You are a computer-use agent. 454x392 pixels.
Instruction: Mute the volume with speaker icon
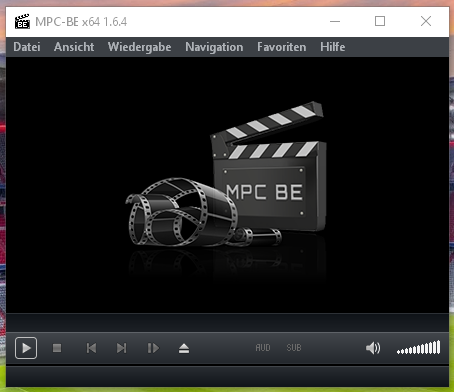[x=373, y=348]
